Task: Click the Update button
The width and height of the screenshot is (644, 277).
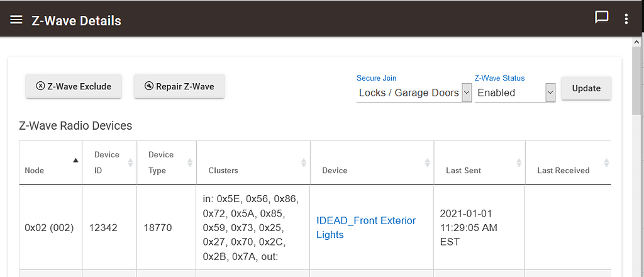Action: (586, 88)
